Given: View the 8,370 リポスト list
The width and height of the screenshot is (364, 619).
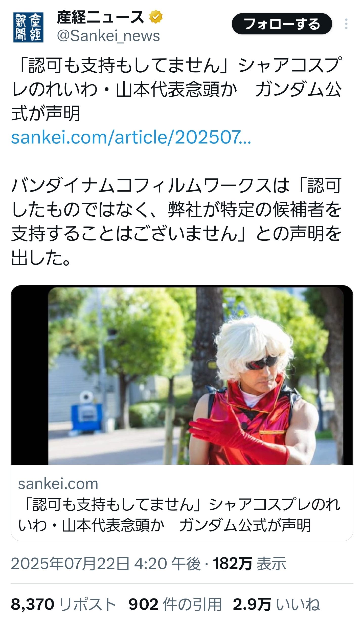Looking at the screenshot, I should [x=63, y=604].
